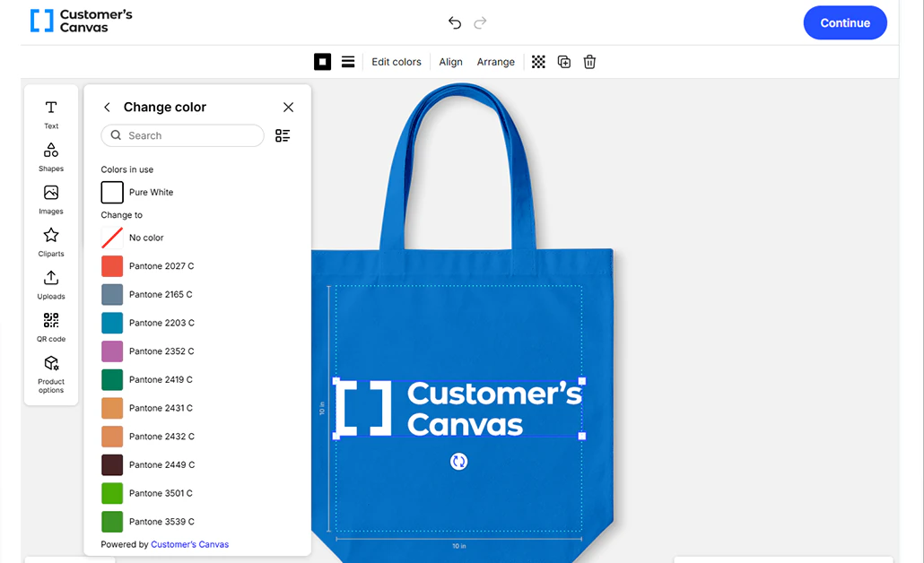Click the horizontal lines stroke icon
The height and width of the screenshot is (563, 924).
tap(348, 62)
